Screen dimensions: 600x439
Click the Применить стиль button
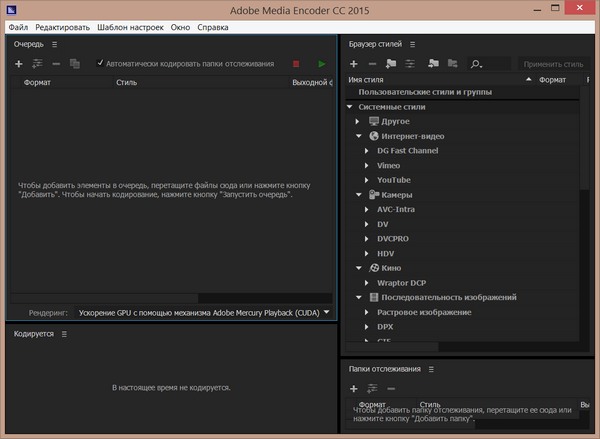coord(553,64)
